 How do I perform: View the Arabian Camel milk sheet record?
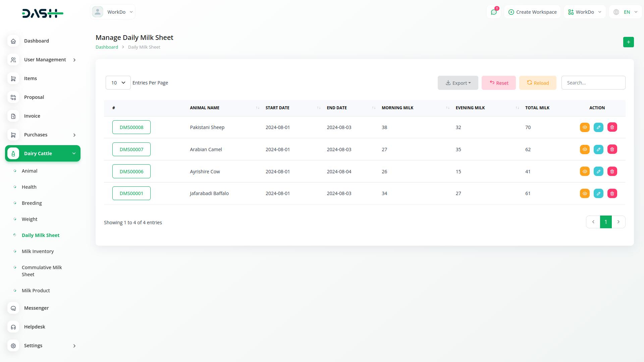pyautogui.click(x=585, y=149)
